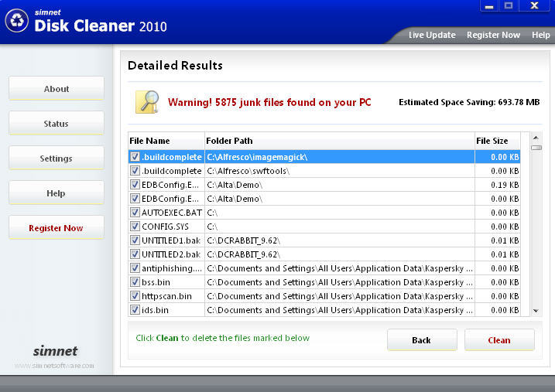The height and width of the screenshot is (392, 555).
Task: Go to the Status sidebar section
Action: pyautogui.click(x=57, y=124)
